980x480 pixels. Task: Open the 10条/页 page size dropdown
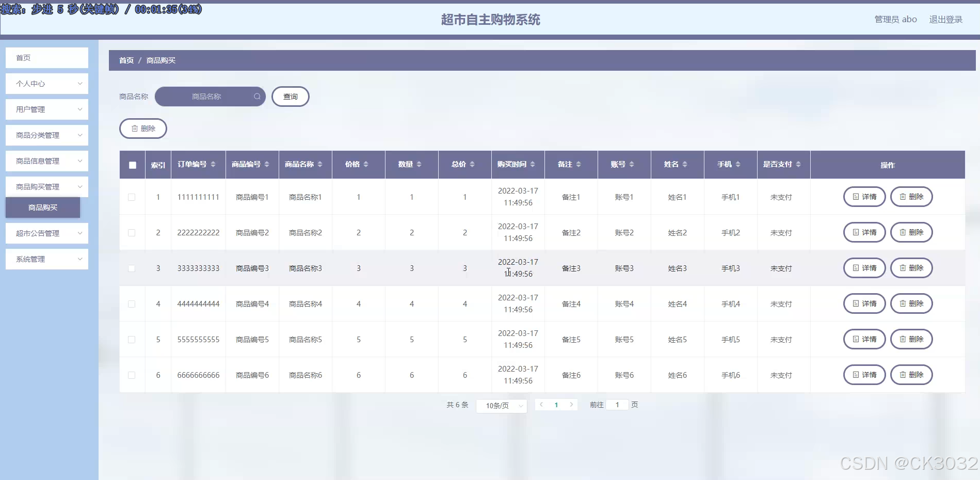(x=501, y=406)
